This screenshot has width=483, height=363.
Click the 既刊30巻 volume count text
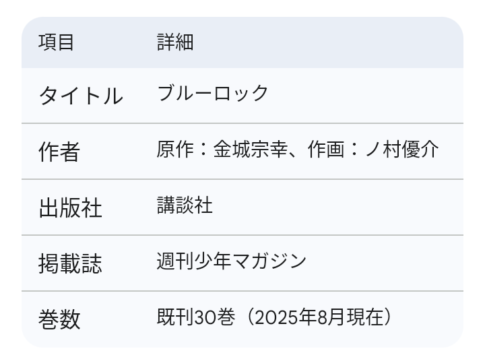tap(196, 317)
